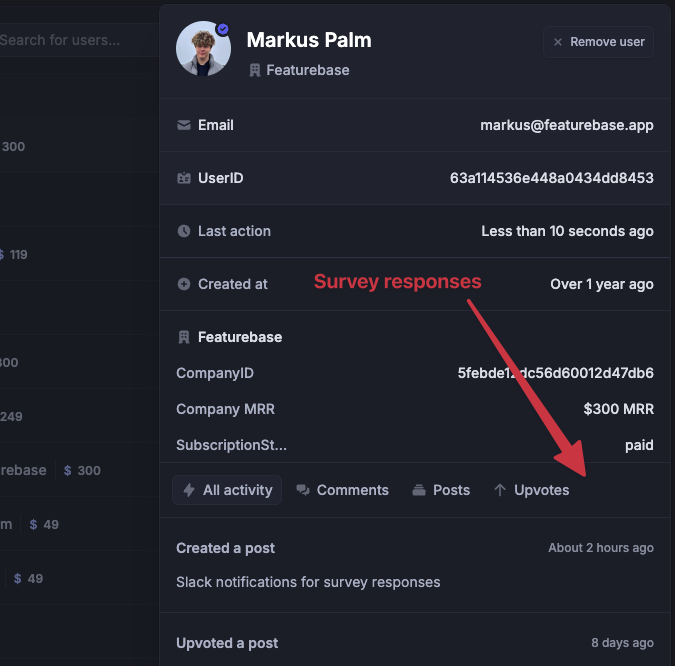Select the Posts tab
The image size is (675, 666).
tap(440, 490)
